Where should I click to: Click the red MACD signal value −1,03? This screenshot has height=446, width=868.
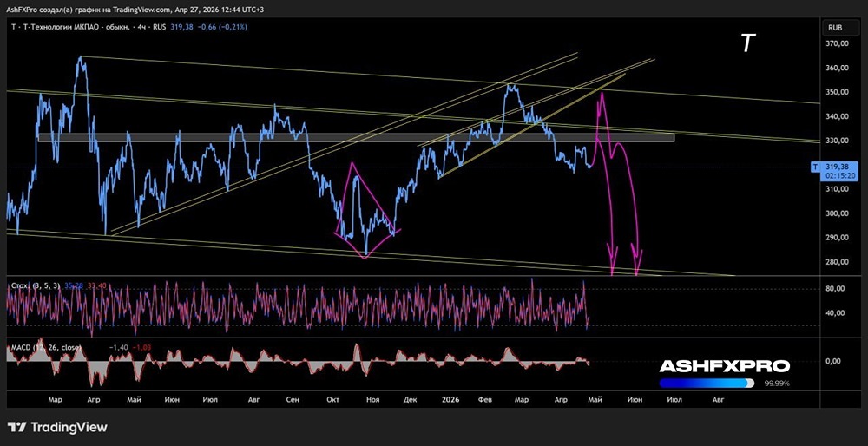(x=142, y=347)
